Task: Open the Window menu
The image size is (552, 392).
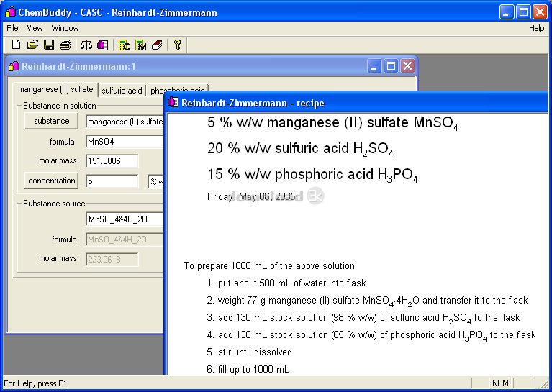Action: click(65, 28)
